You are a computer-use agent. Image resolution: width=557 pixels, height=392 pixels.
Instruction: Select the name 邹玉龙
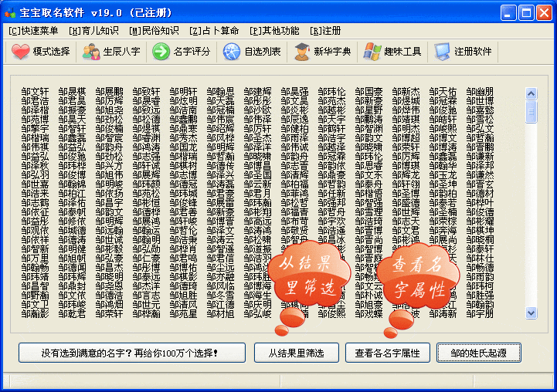[x=443, y=175]
